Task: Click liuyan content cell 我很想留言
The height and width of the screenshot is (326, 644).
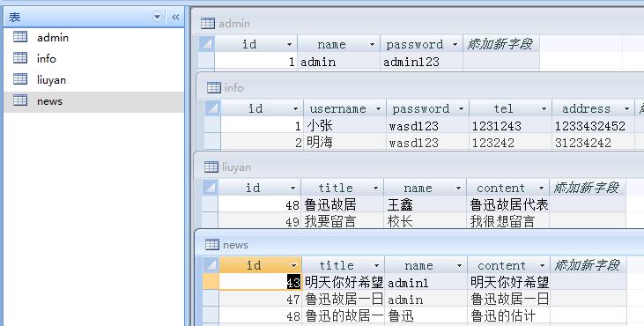Action: 508,221
